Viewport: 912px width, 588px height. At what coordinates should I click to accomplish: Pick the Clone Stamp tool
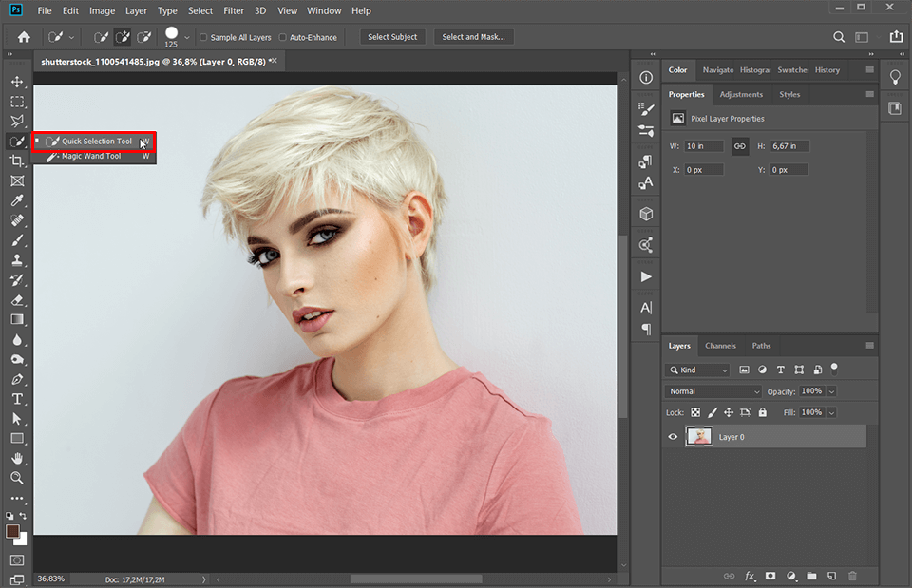pyautogui.click(x=16, y=260)
